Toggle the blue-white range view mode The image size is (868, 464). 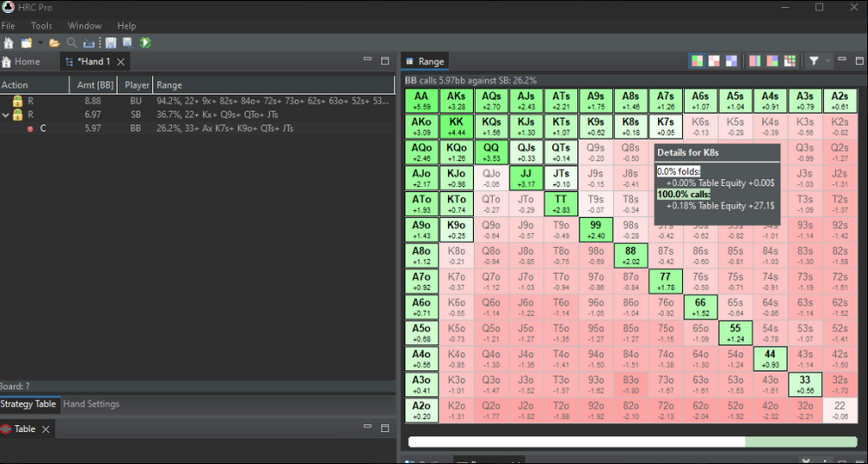731,61
